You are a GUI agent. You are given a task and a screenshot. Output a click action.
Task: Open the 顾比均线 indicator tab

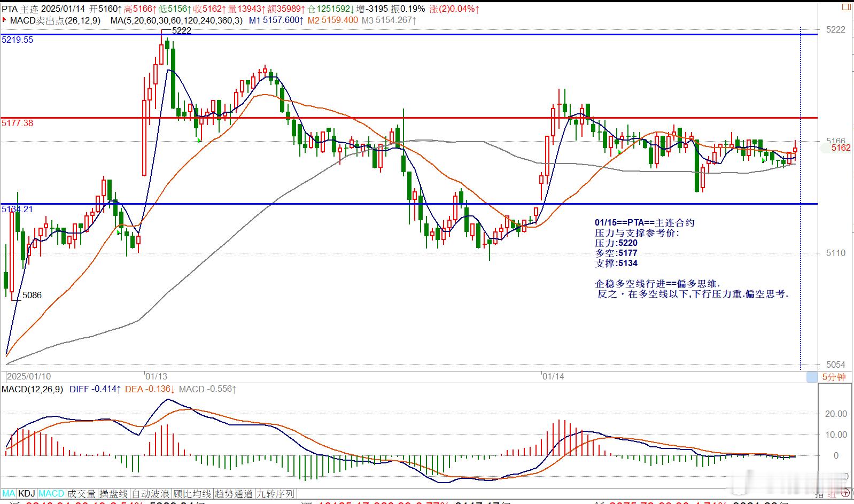[x=192, y=493]
